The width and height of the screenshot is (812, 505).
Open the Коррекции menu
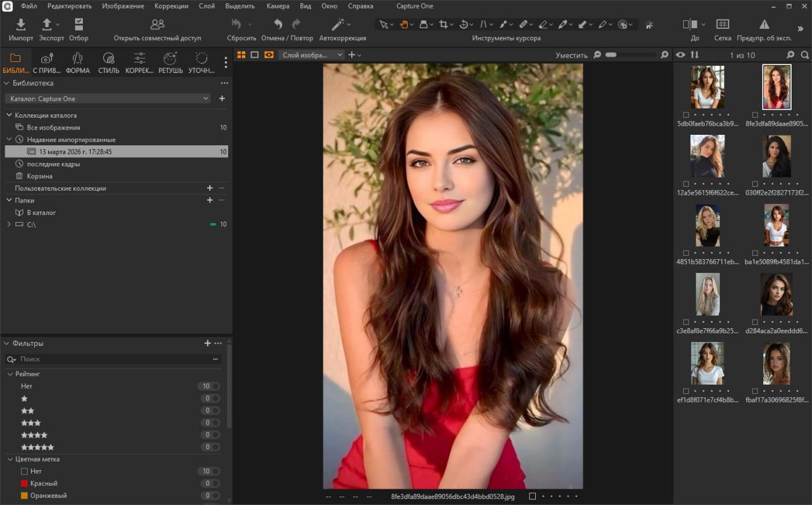(x=171, y=6)
